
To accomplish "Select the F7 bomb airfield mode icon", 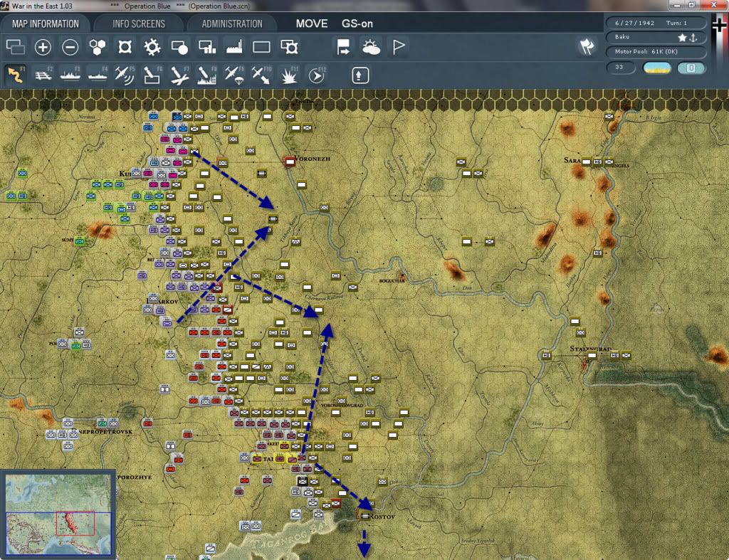I will 179,75.
